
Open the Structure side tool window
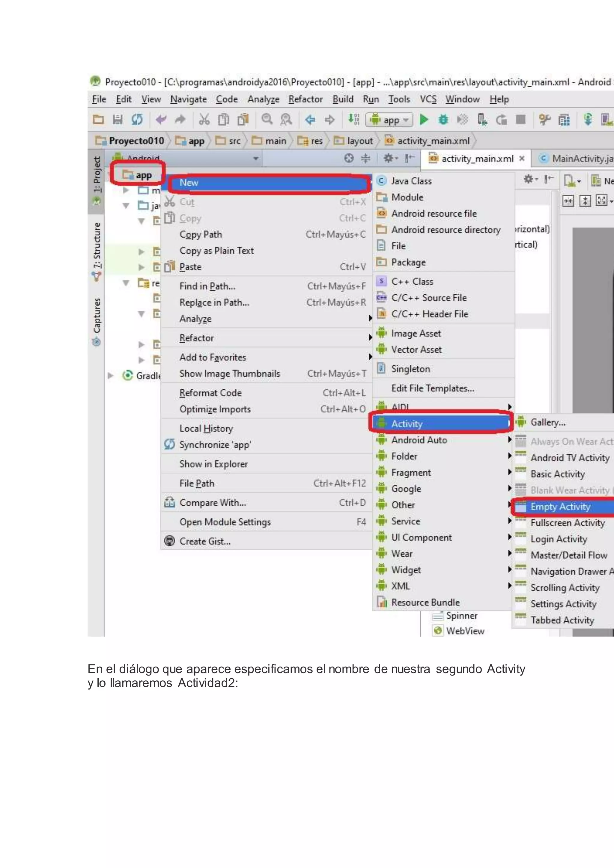point(97,246)
